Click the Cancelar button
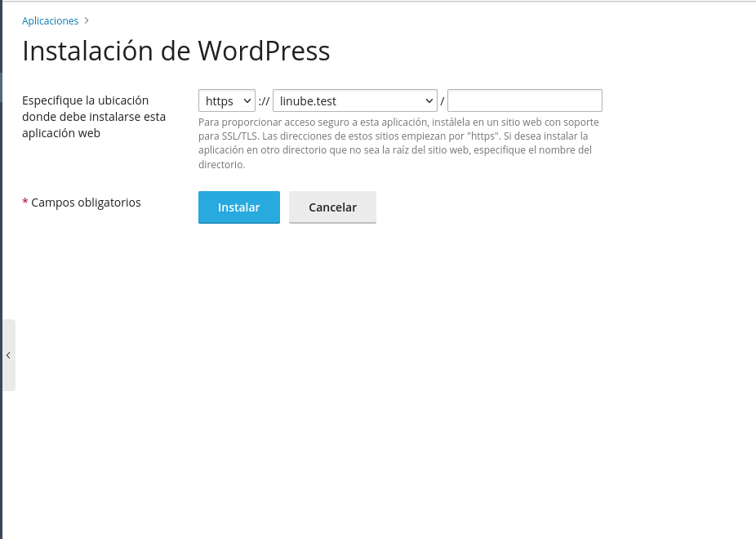Image resolution: width=756 pixels, height=539 pixels. 332,207
